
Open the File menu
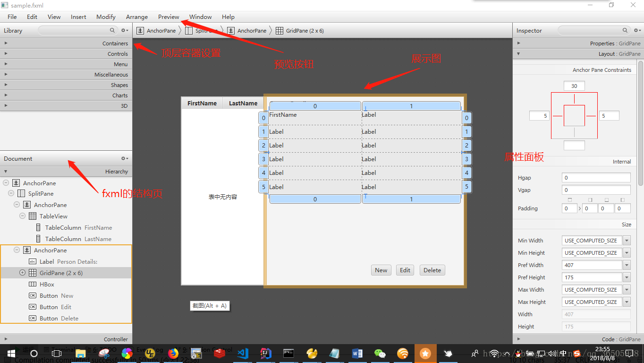tap(12, 17)
